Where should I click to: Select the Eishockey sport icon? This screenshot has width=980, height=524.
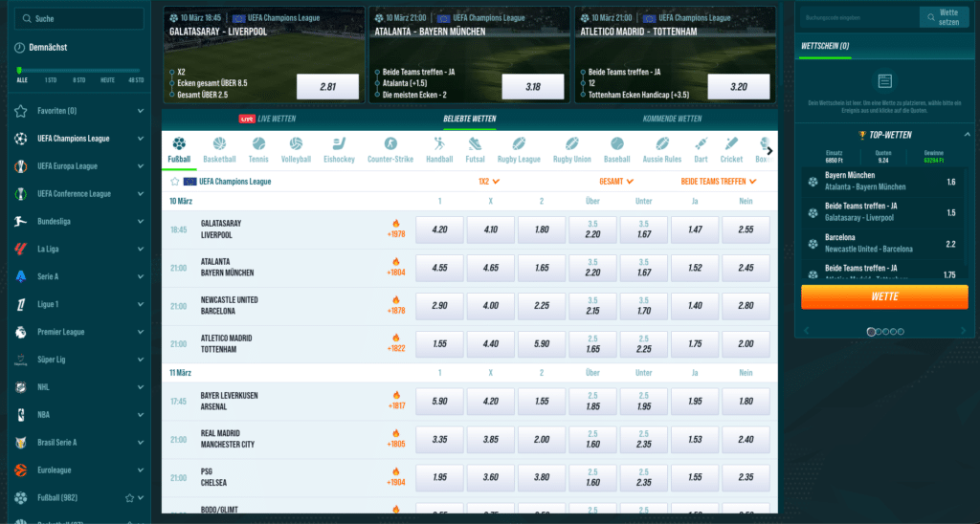point(339,144)
